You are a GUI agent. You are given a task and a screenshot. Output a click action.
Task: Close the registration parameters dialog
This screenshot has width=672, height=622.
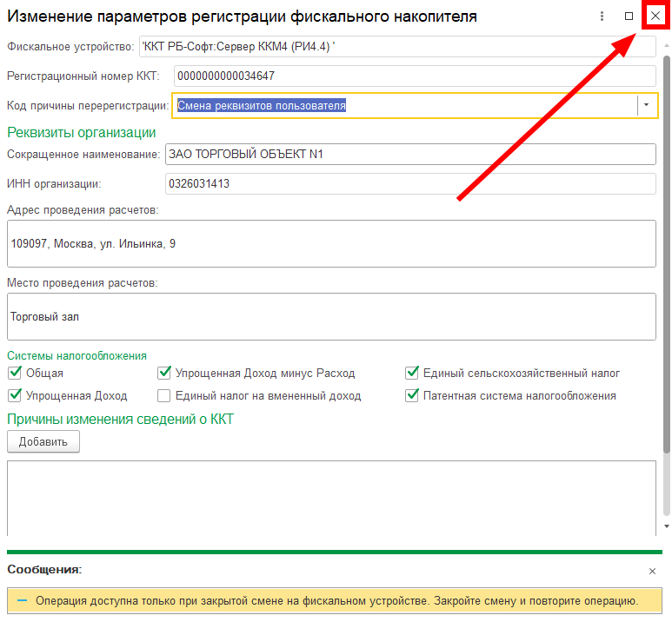pyautogui.click(x=655, y=17)
